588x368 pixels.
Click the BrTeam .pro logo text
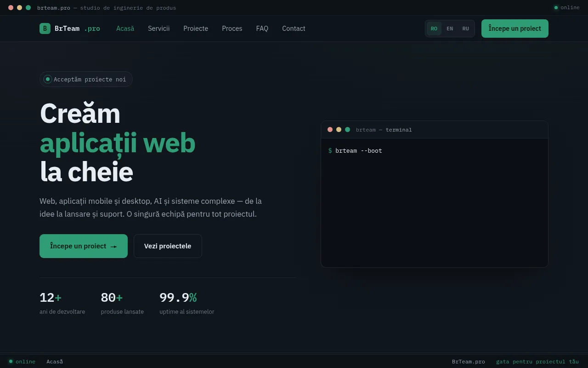point(77,29)
